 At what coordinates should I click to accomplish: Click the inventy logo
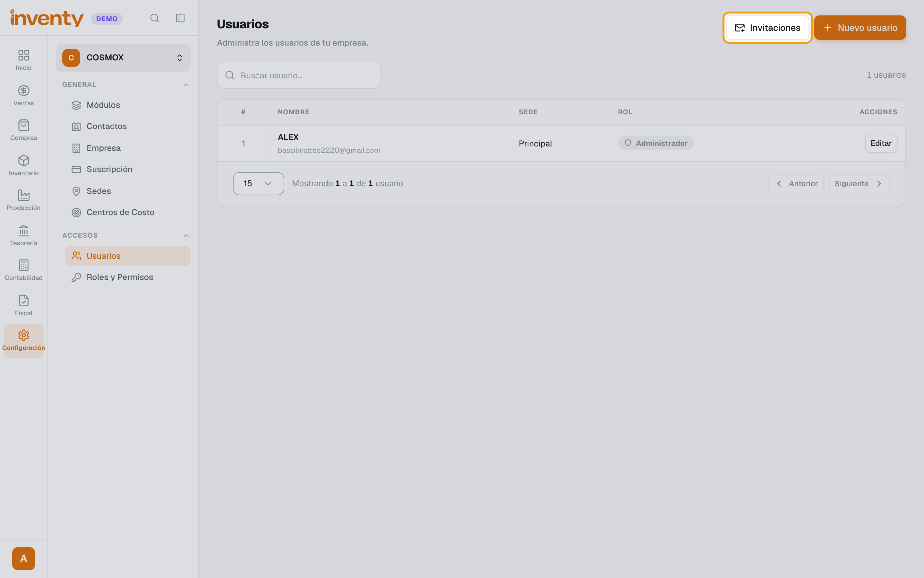(47, 18)
